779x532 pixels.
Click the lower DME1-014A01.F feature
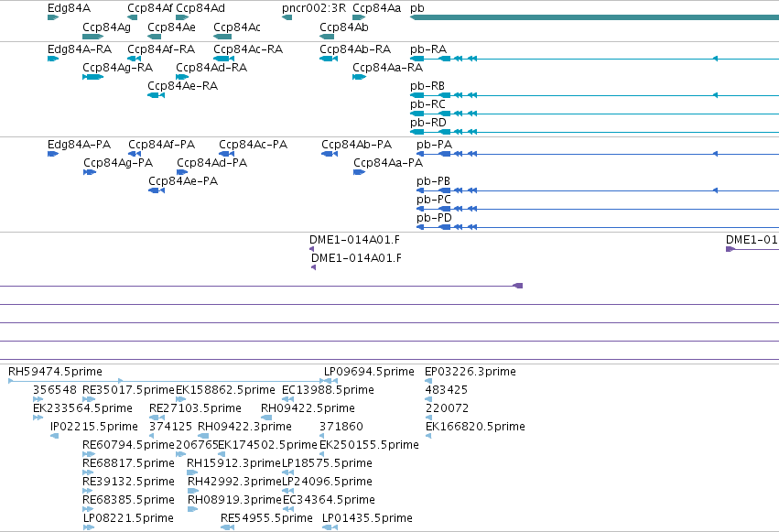(x=313, y=267)
